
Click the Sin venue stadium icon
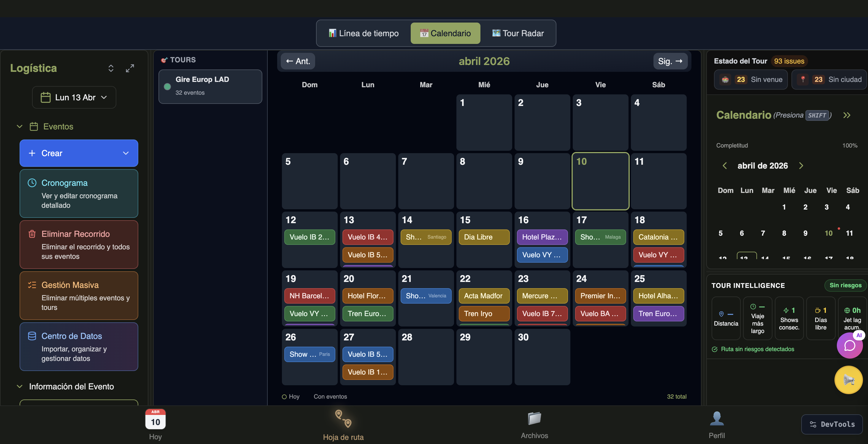coord(726,80)
